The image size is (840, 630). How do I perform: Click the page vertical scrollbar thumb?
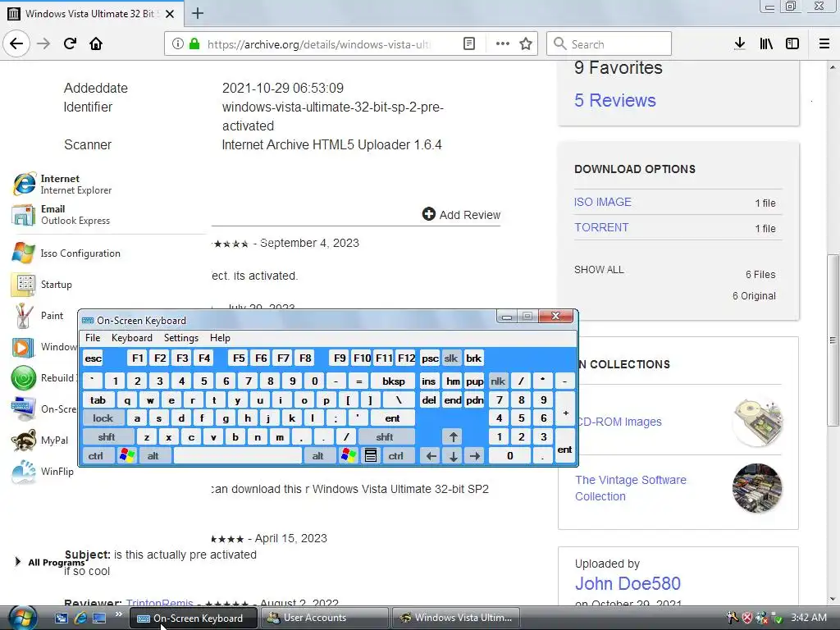[832, 340]
